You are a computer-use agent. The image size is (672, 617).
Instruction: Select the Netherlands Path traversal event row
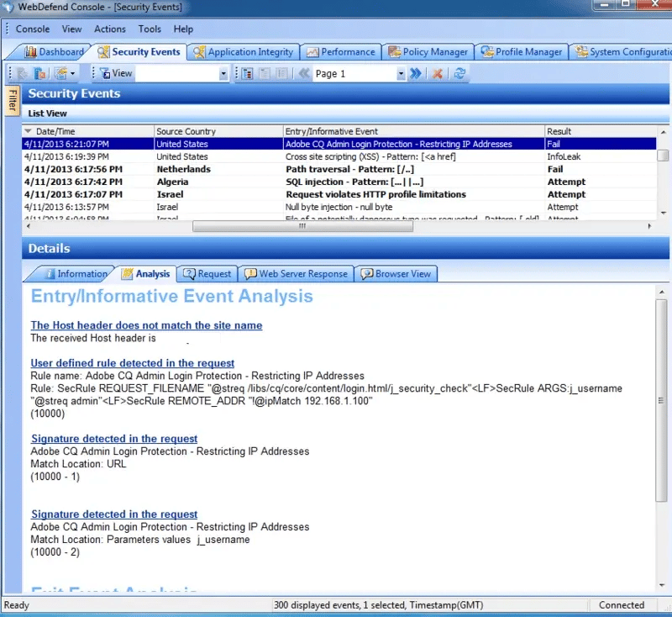pyautogui.click(x=336, y=169)
